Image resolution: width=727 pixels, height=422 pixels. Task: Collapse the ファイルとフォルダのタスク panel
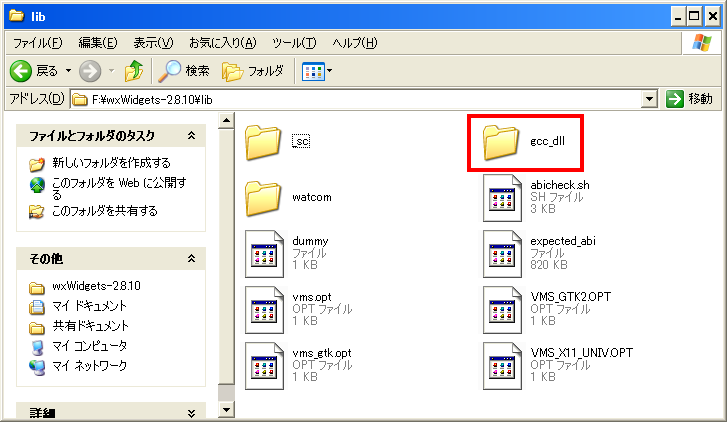tap(191, 135)
